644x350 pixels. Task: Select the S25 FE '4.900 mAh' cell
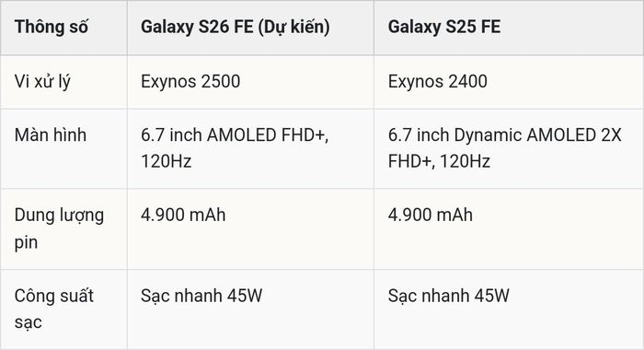click(431, 216)
